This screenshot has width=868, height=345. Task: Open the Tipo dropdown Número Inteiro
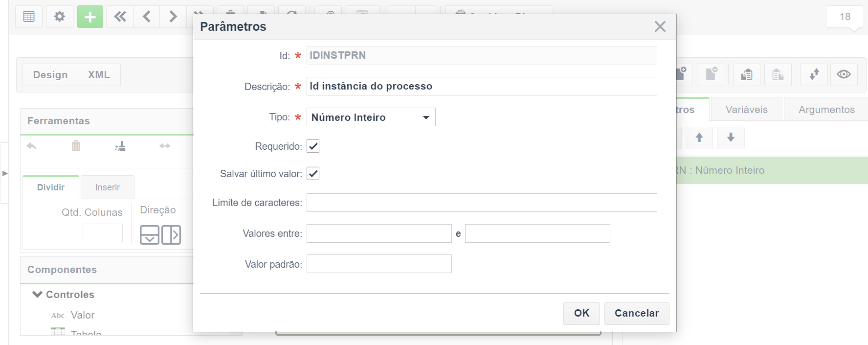click(x=371, y=117)
